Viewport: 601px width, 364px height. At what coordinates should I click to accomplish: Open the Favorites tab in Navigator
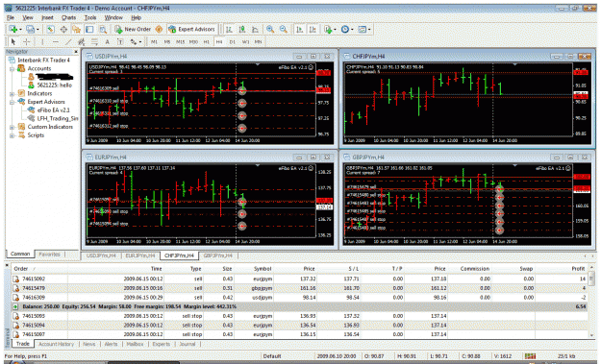click(x=49, y=255)
